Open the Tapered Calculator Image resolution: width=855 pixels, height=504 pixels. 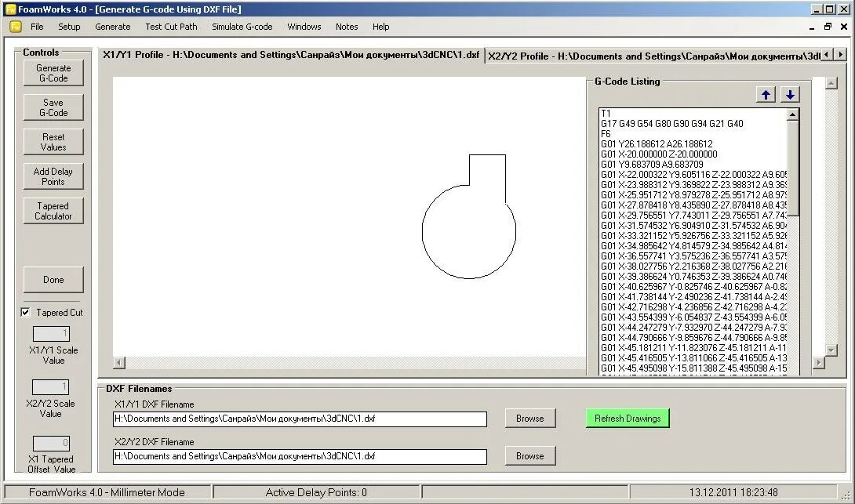click(x=53, y=211)
